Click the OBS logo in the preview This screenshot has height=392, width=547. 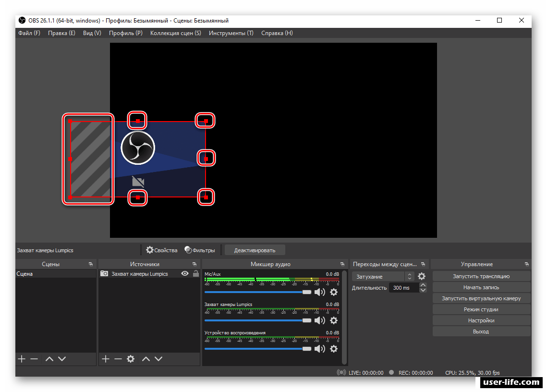(138, 147)
